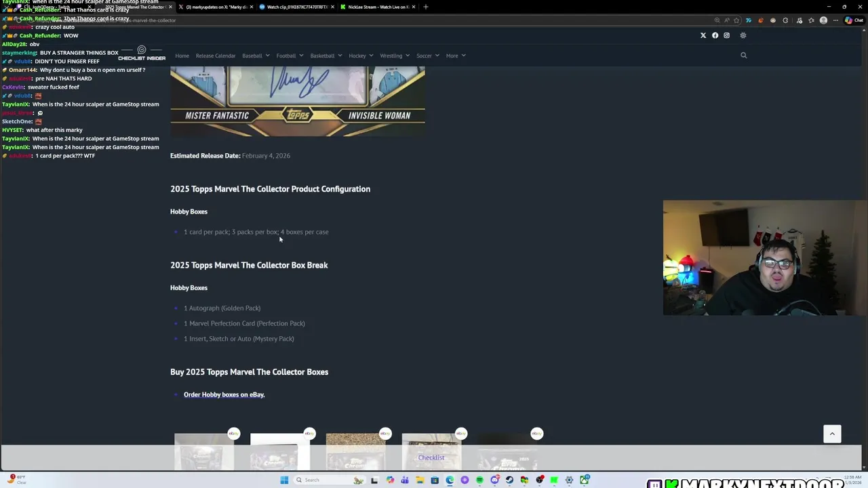Open the eBay listing thumbnail with white background
Screen dimensions: 868x488
[x=279, y=452]
